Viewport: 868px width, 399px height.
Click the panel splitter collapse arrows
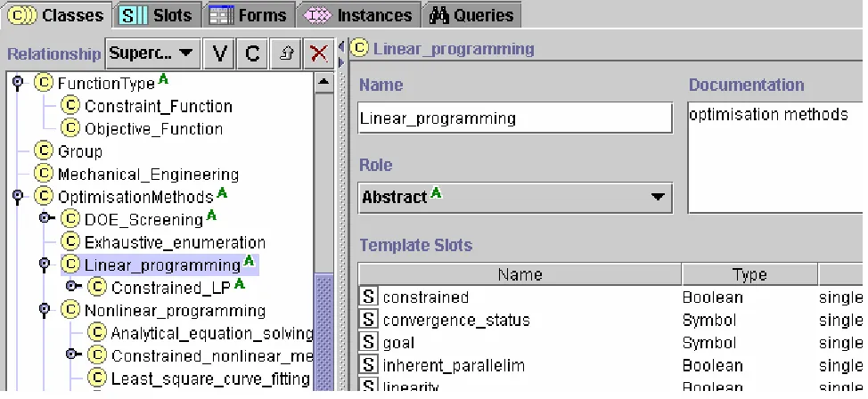coord(341,53)
